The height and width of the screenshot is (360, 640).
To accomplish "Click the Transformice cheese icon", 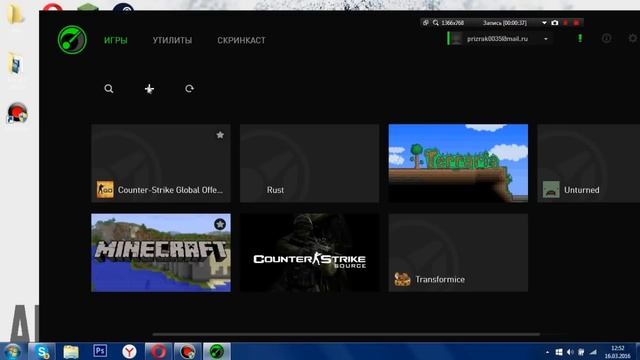I will (402, 279).
